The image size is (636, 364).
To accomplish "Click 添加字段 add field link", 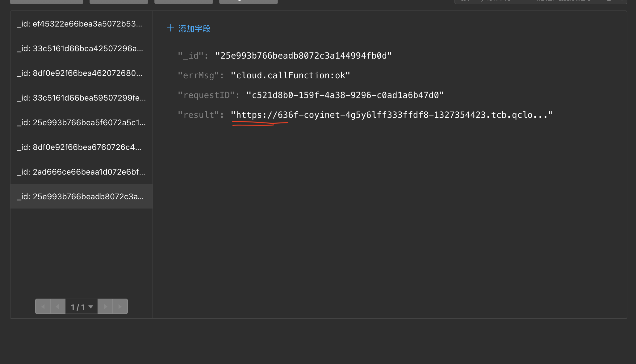I will pos(194,29).
